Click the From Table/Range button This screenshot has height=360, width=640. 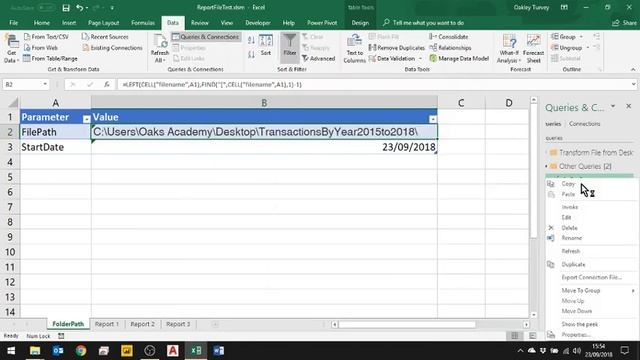point(50,58)
